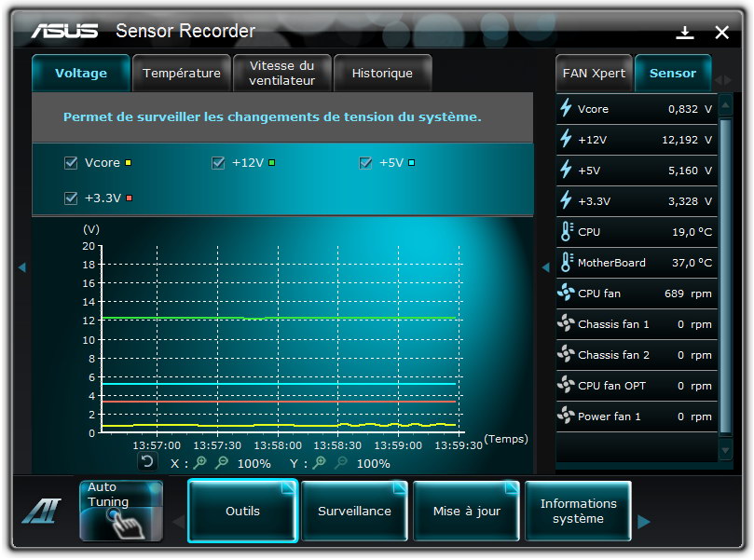Click left collapse arrow beside the graph
Image resolution: width=754 pixels, height=560 pixels.
coord(22,267)
